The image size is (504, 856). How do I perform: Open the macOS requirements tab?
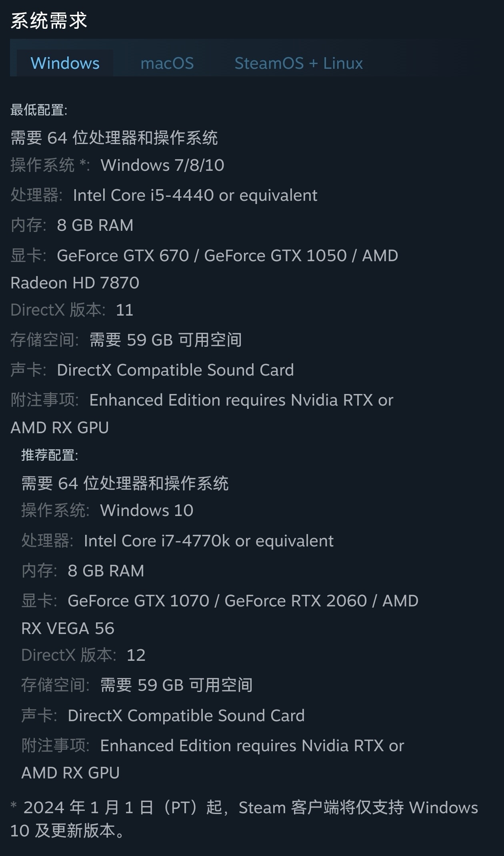pyautogui.click(x=167, y=63)
